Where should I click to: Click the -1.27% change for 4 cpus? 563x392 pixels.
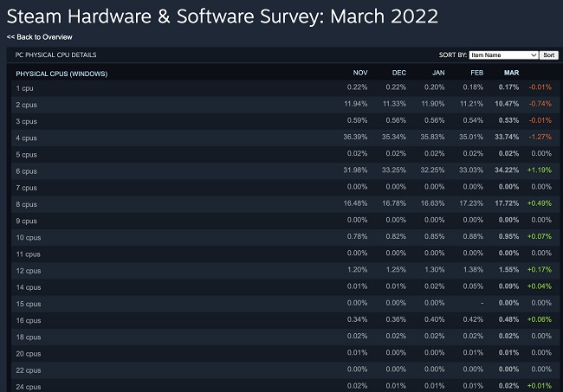[543, 138]
